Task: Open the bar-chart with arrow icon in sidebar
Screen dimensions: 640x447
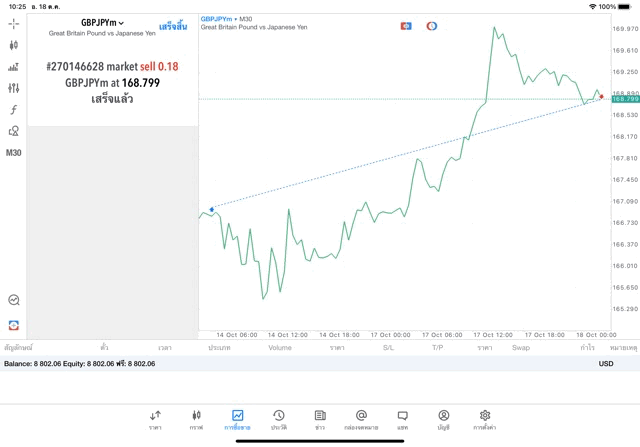Action: tap(13, 67)
